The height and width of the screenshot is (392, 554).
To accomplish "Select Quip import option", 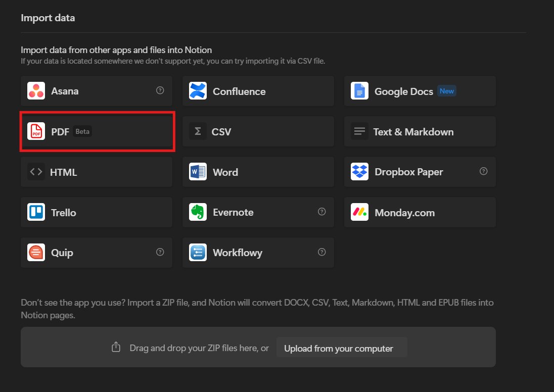I will point(97,253).
